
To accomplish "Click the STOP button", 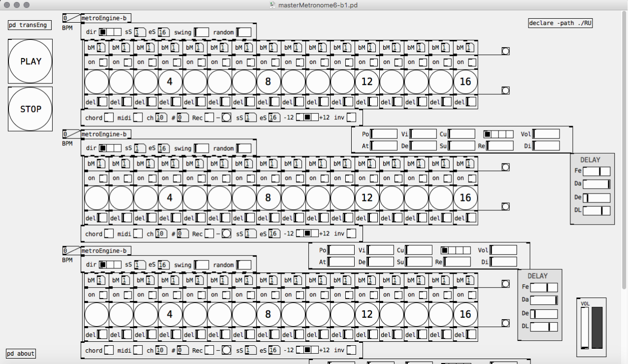I will [x=31, y=109].
